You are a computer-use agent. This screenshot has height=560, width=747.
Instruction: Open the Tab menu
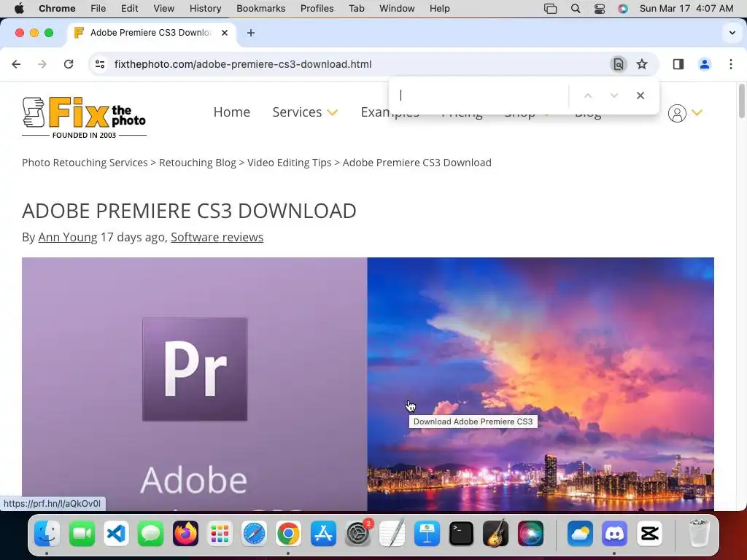coord(356,9)
